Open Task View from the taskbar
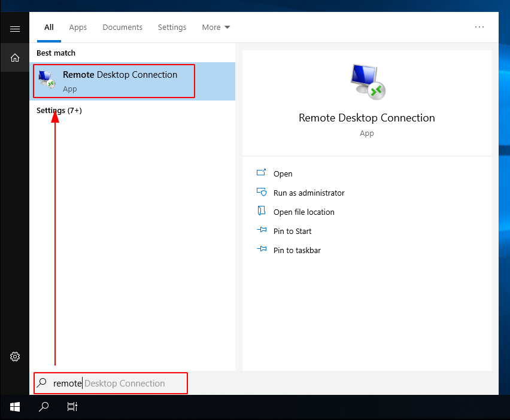The height and width of the screenshot is (420, 510). tap(72, 407)
